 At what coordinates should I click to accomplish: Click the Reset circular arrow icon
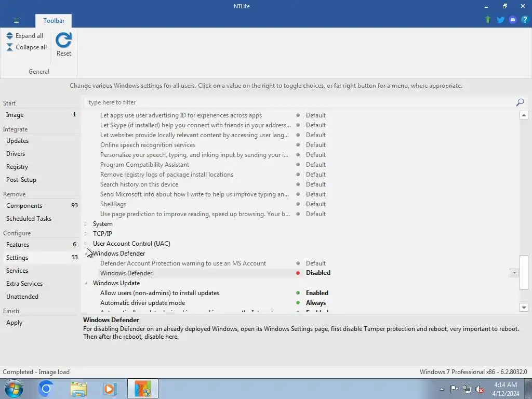64,40
